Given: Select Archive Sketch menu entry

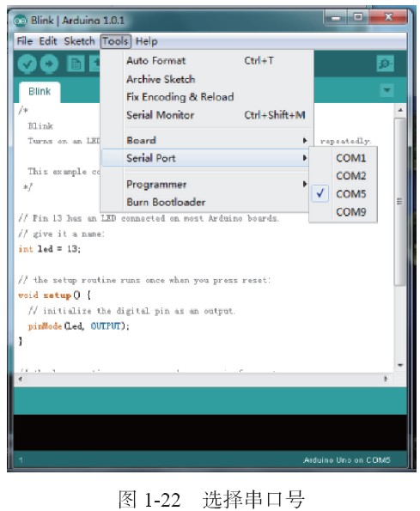Looking at the screenshot, I should (x=207, y=79).
